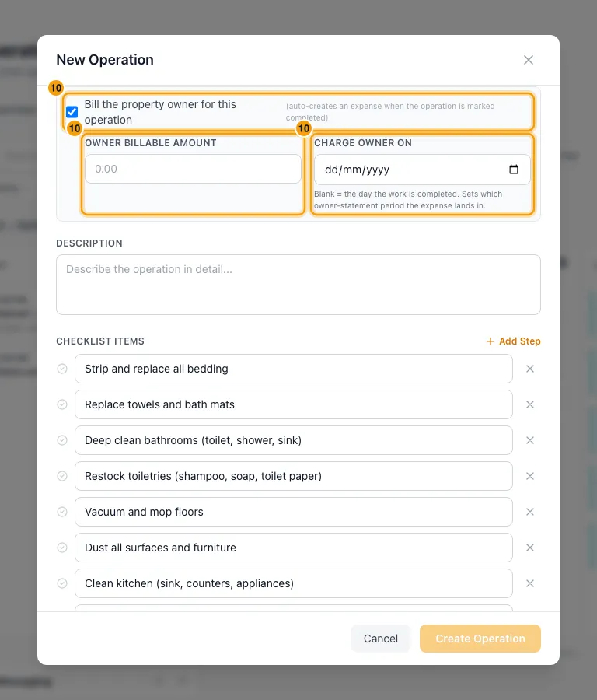Remove 'Restock toiletries' step

[x=530, y=476]
